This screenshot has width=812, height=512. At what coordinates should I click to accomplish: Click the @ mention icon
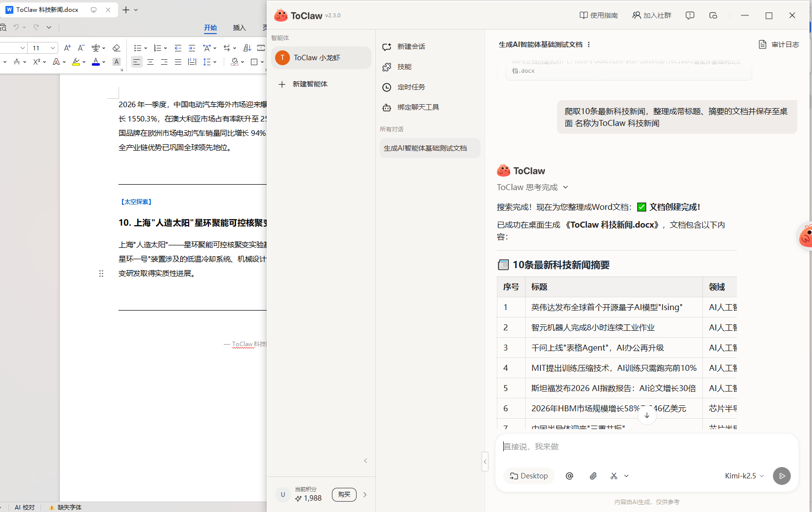click(569, 476)
